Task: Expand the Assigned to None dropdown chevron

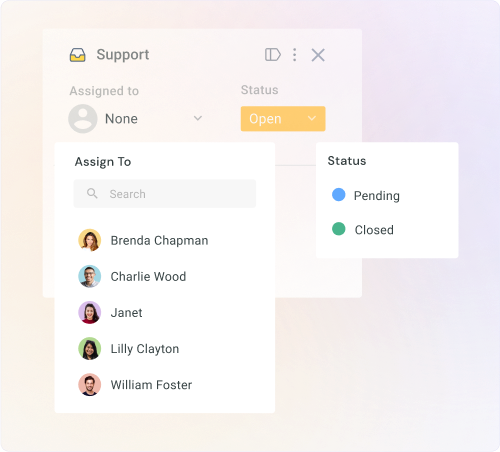Action: pos(198,118)
